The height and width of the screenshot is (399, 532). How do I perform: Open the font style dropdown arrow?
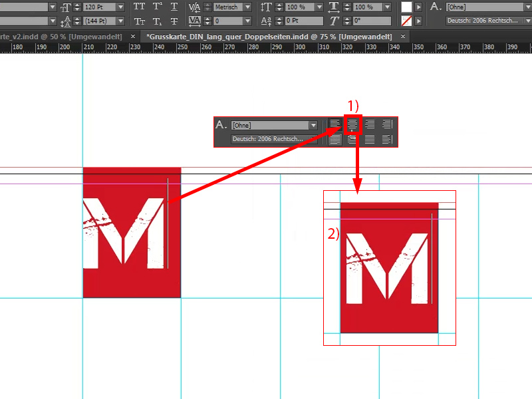[53, 21]
